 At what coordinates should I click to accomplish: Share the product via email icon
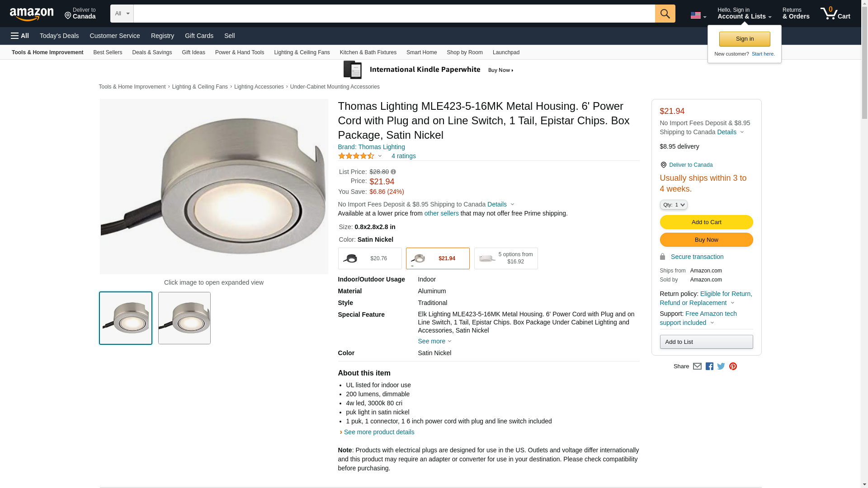[x=697, y=366]
